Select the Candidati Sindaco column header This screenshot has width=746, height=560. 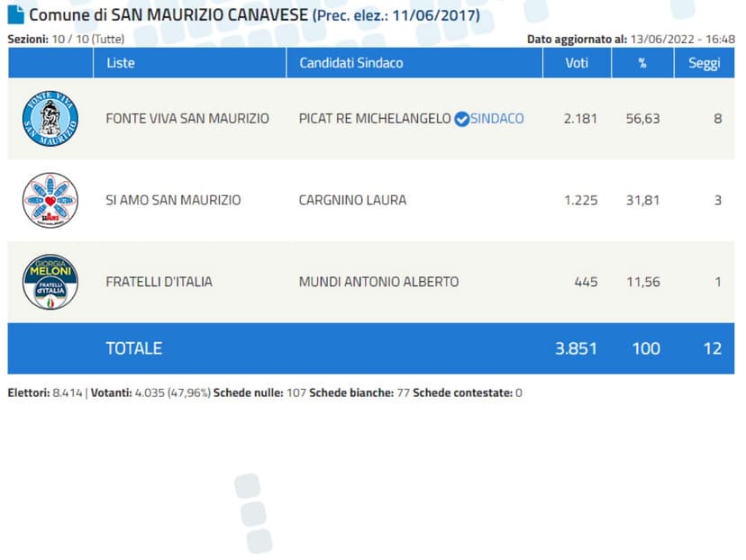[350, 63]
